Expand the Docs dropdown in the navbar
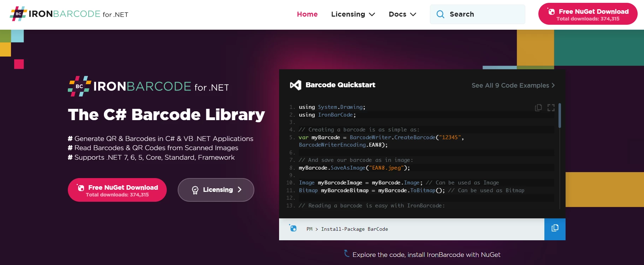The height and width of the screenshot is (265, 644). 402,14
